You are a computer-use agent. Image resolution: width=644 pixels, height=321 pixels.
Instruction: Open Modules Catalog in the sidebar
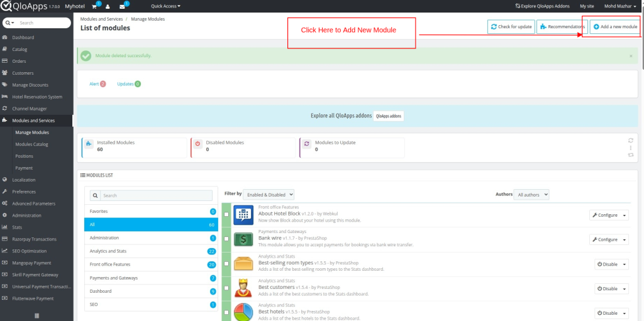(31, 144)
